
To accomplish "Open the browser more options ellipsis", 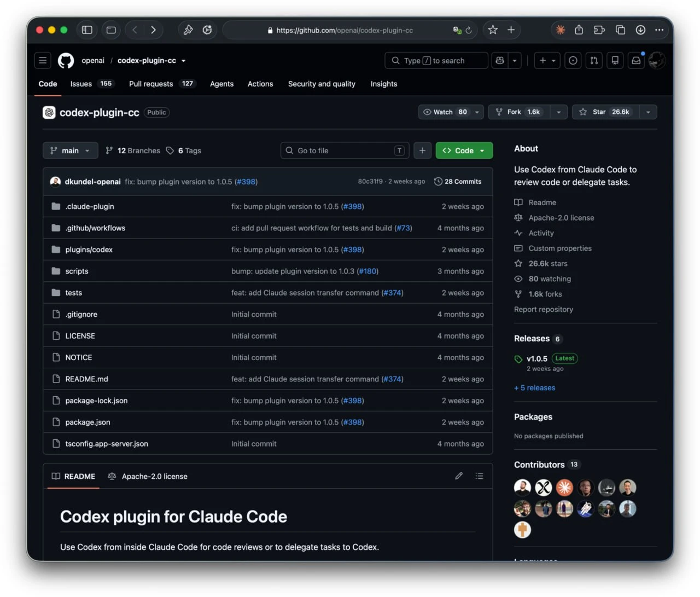I will 660,30.
